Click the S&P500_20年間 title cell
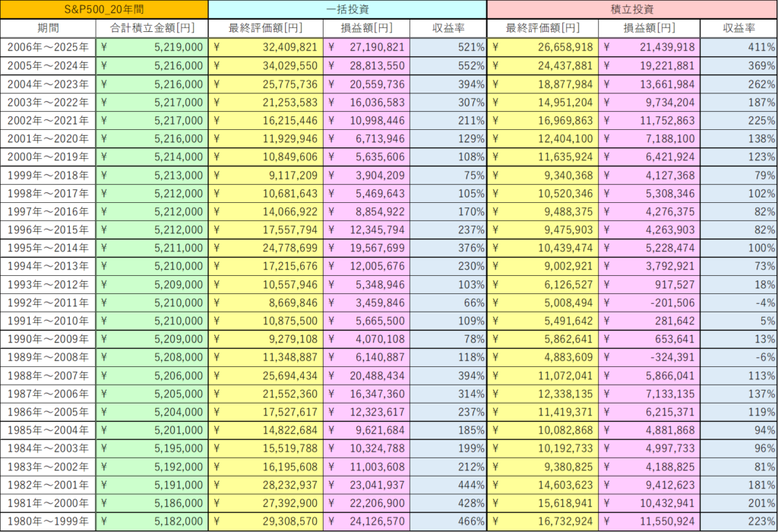 [x=104, y=9]
